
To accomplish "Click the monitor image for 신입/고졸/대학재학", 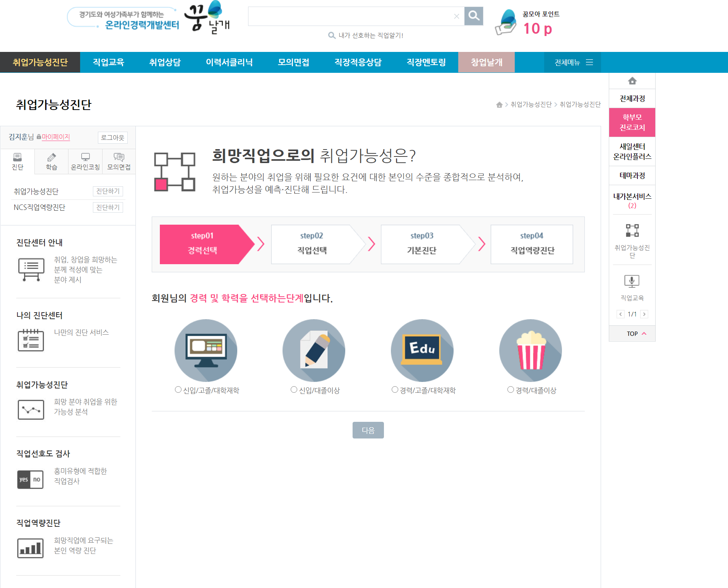I will (x=206, y=351).
